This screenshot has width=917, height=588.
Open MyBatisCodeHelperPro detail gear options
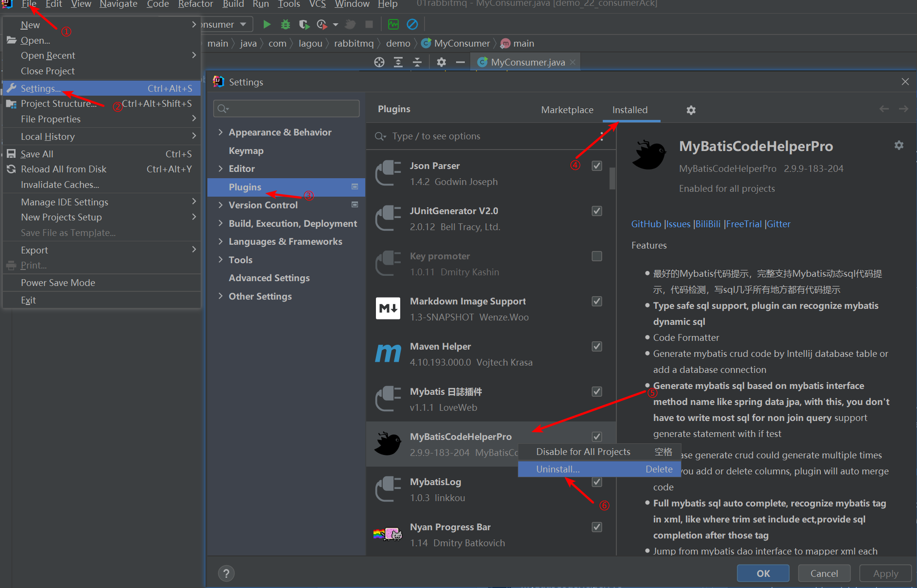tap(899, 145)
